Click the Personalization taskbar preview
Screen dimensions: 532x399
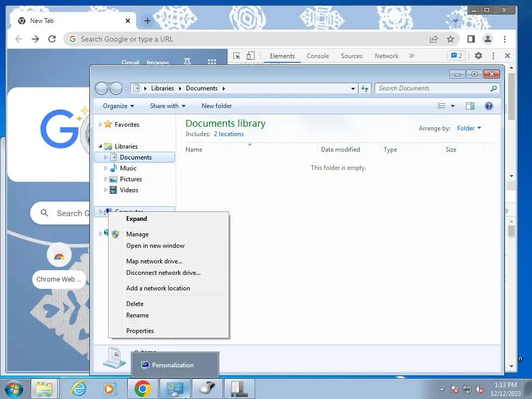[x=175, y=365]
